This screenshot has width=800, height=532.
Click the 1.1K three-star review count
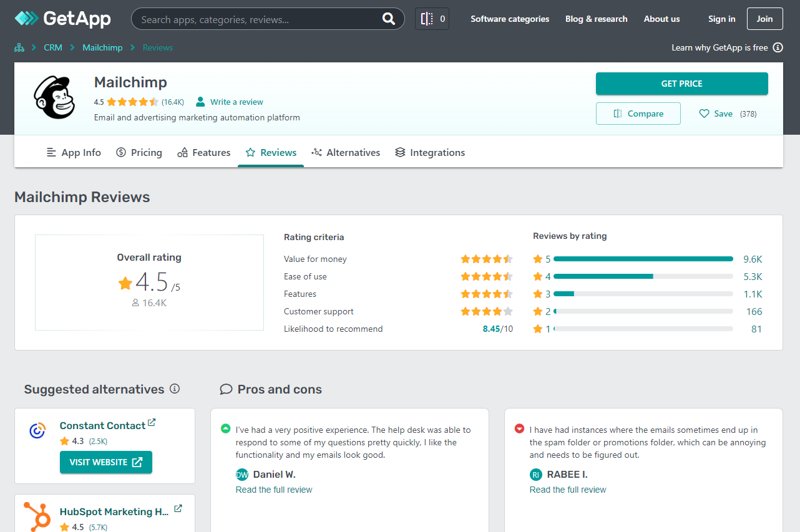753,294
